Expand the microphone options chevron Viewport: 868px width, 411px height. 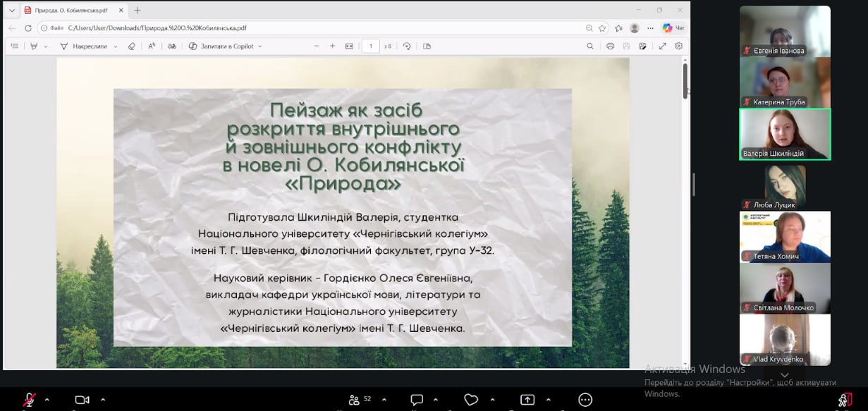47,399
